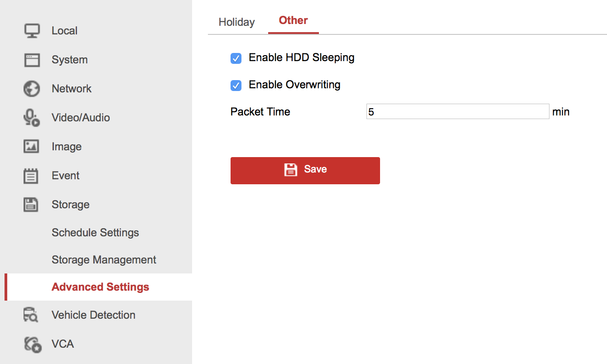Viewport: 607px width, 364px height.
Task: Toggle the Enable Overwriting checkbox
Action: coord(236,86)
